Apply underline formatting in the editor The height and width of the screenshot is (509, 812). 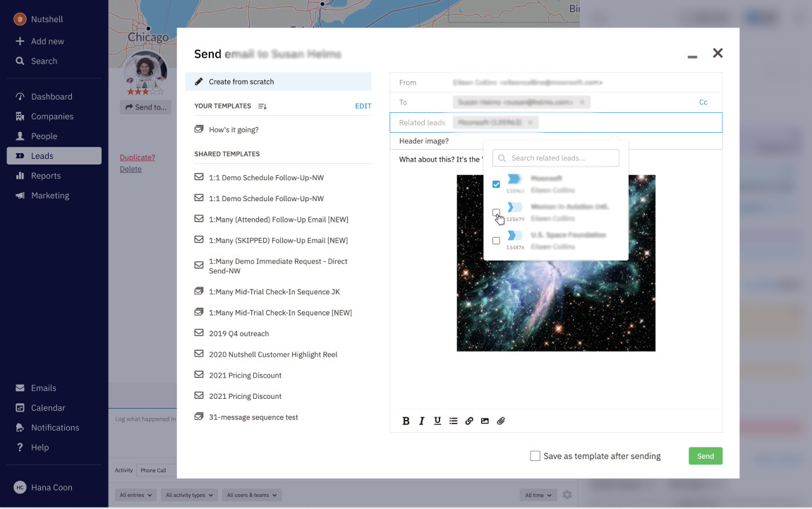click(x=437, y=421)
